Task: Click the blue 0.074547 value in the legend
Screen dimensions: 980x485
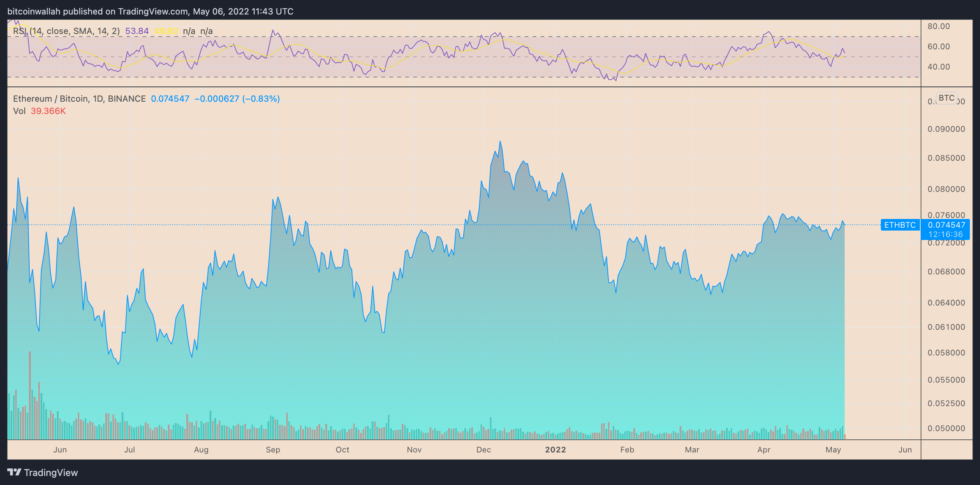Action: pos(170,98)
